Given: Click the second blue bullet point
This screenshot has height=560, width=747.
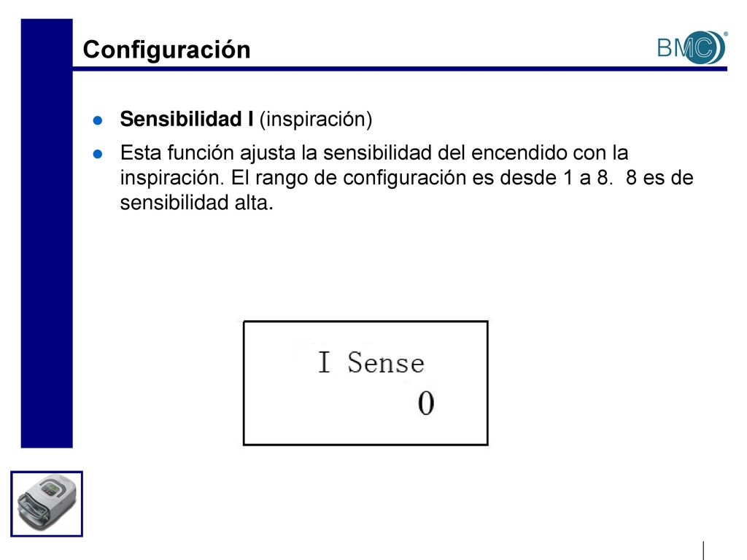Looking at the screenshot, I should tap(98, 154).
